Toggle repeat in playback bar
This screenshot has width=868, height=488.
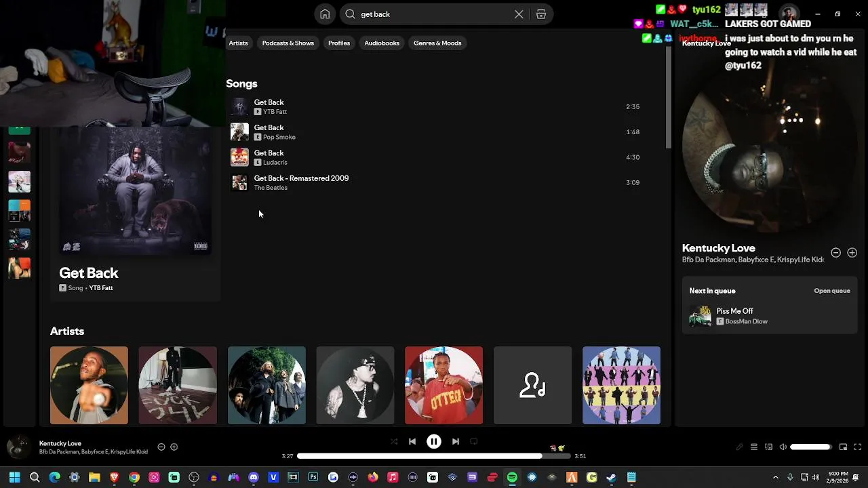point(474,441)
